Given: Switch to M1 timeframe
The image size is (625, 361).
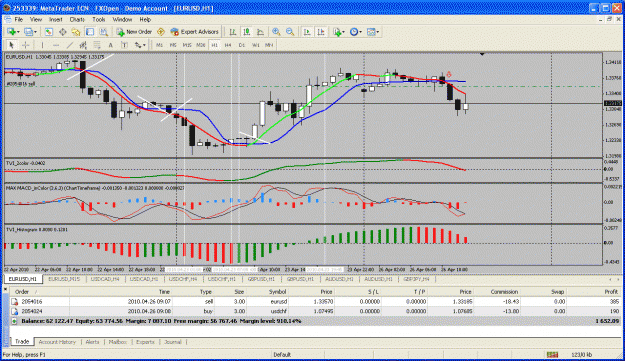Looking at the screenshot, I should click(x=159, y=45).
